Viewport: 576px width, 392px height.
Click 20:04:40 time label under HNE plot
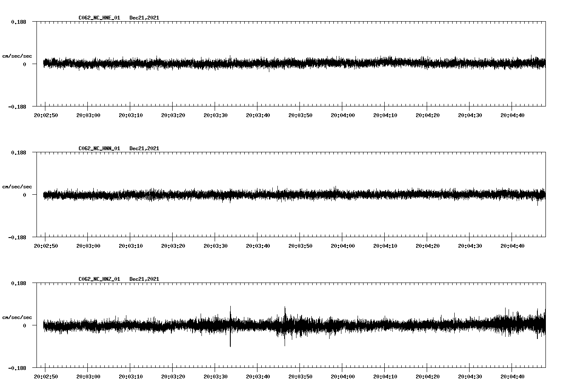pos(512,115)
